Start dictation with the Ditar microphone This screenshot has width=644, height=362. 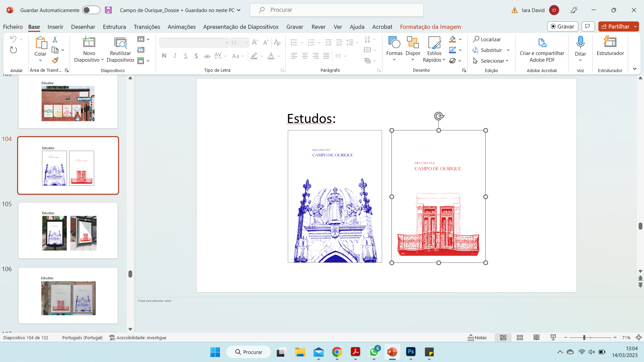(x=580, y=43)
